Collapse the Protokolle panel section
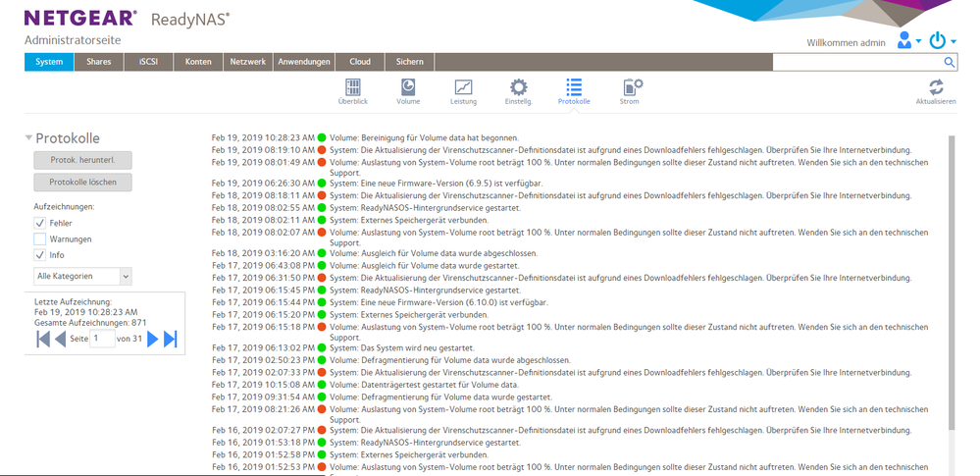Screen dimensions: 980x476 28,138
